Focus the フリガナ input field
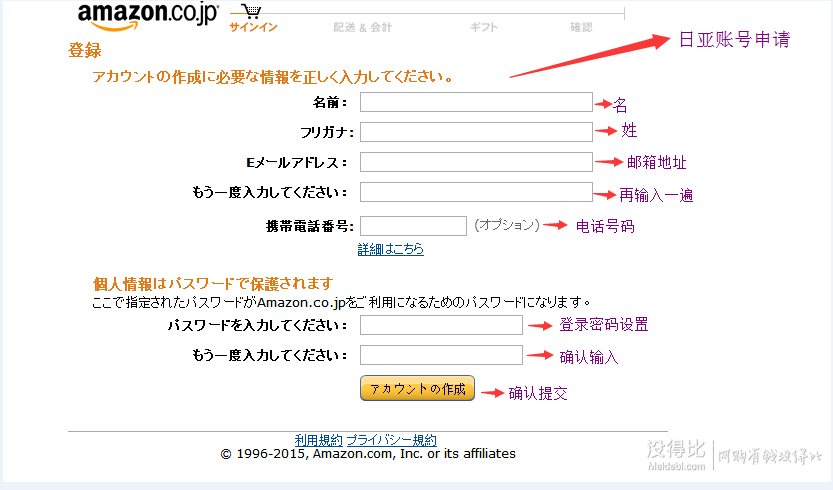The image size is (833, 490). click(x=476, y=132)
